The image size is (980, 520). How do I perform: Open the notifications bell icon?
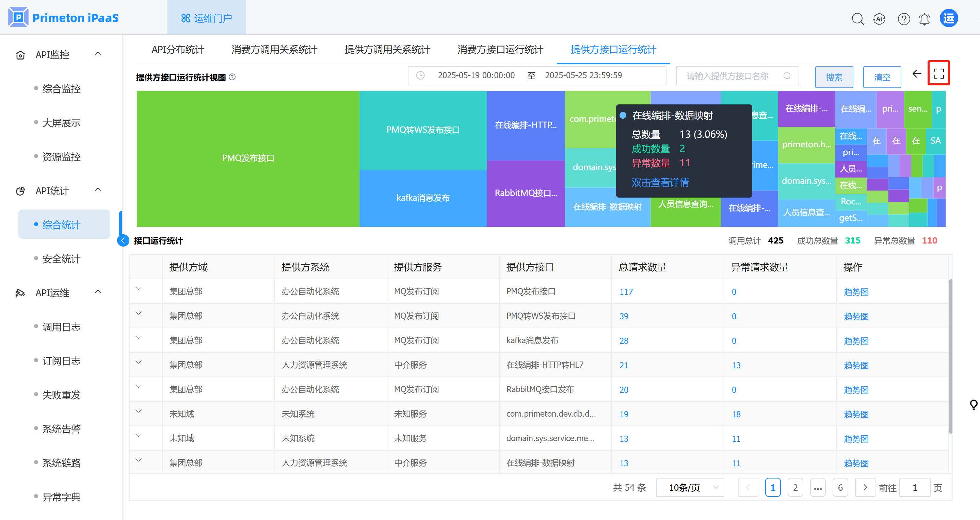(924, 19)
